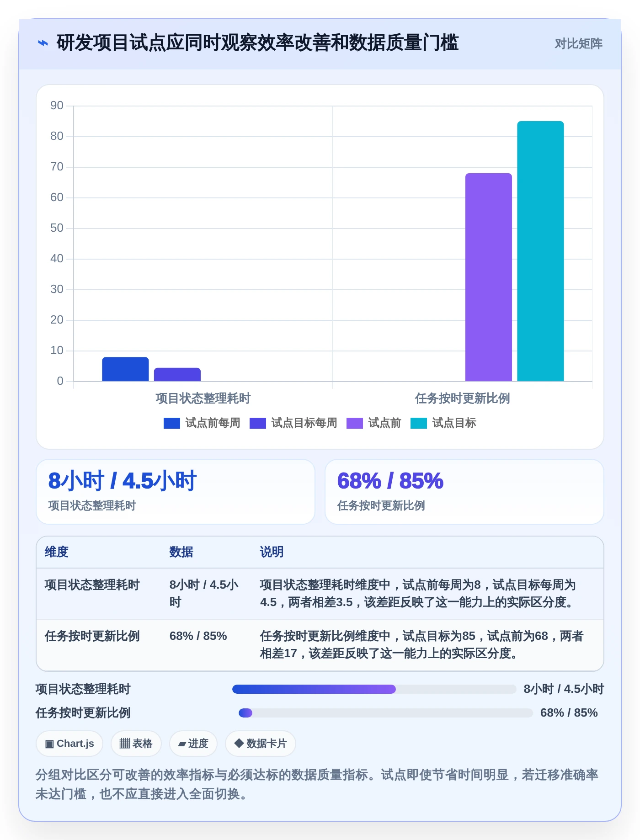Click the 说明 column header
The image size is (640, 840).
click(272, 552)
